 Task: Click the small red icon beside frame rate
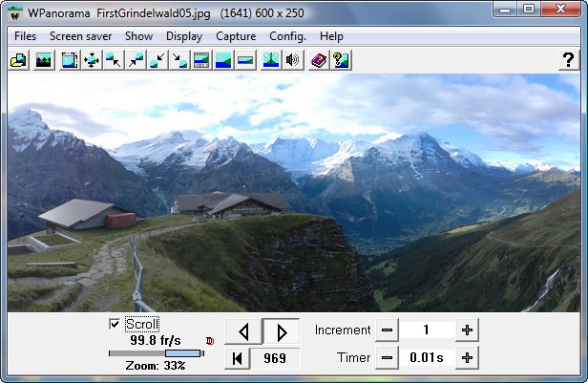209,340
